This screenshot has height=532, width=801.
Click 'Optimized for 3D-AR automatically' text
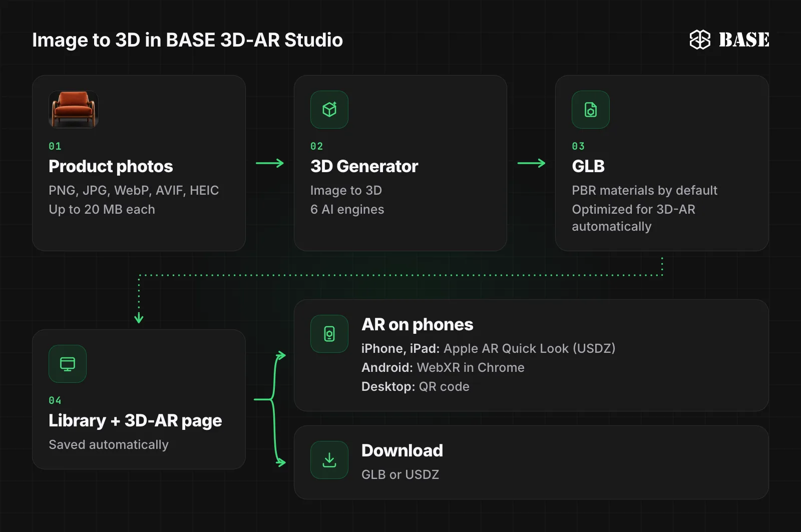coord(633,218)
